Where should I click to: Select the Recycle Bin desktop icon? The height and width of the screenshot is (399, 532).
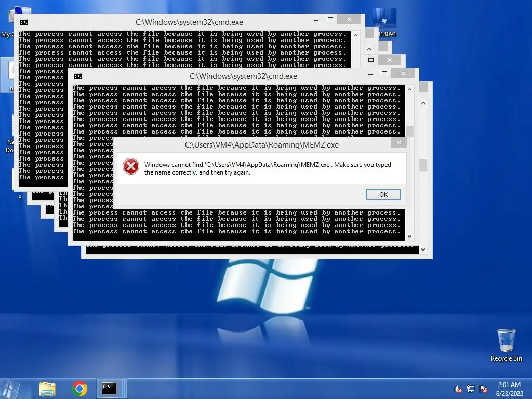506,345
